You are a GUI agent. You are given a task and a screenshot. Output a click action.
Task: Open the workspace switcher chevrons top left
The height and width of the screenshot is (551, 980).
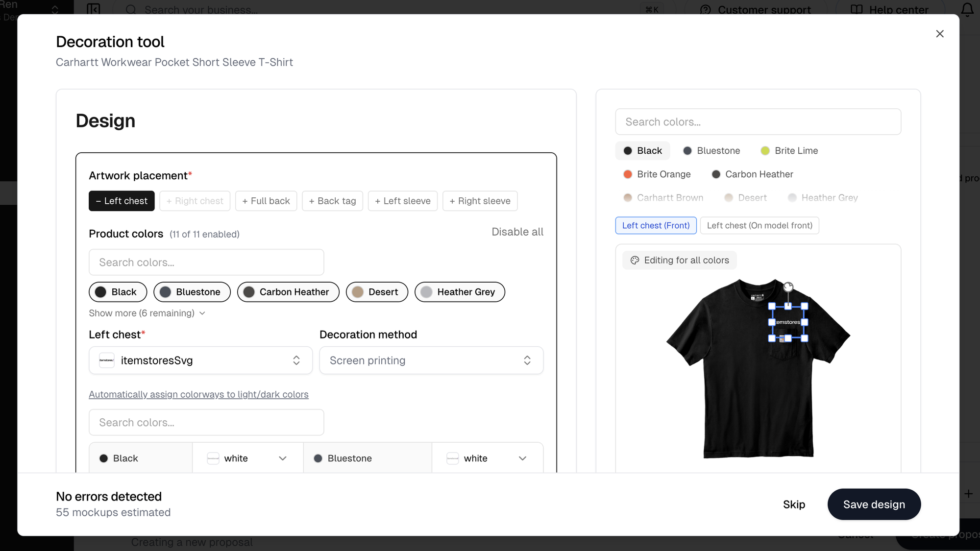point(55,10)
